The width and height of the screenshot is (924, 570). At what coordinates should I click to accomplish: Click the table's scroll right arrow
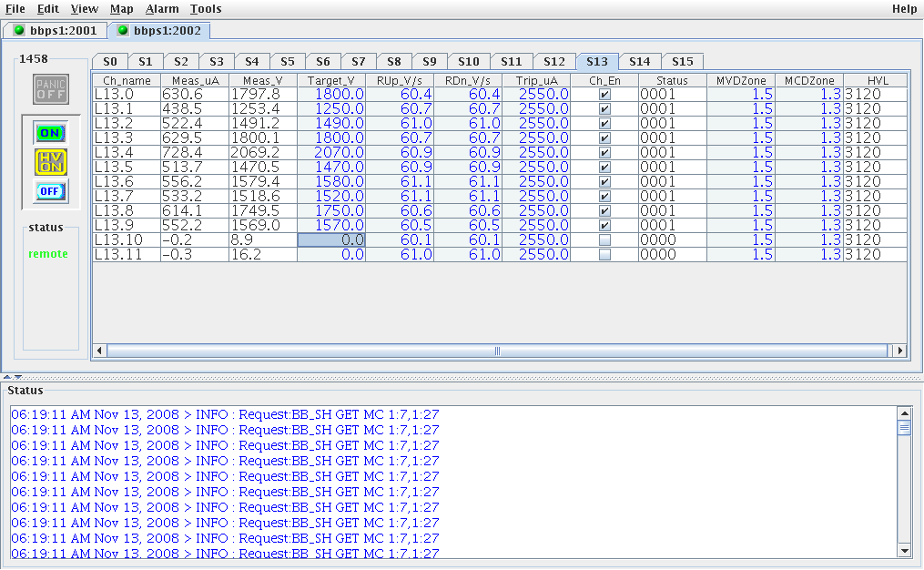(899, 351)
